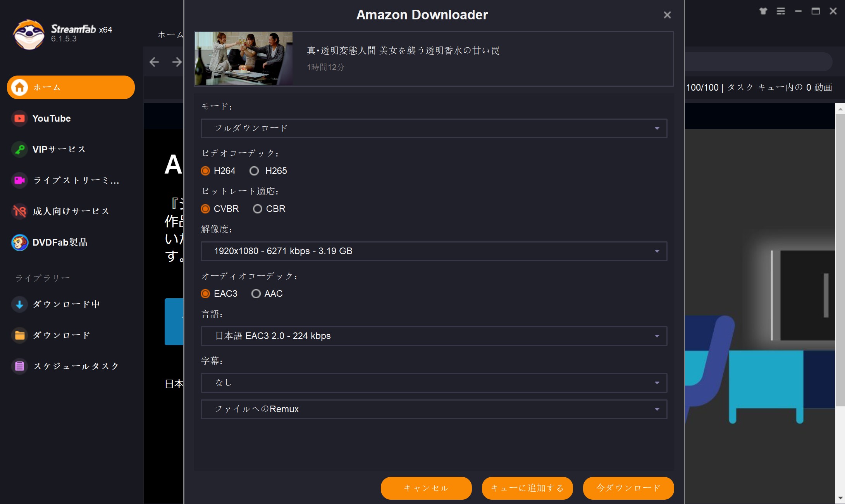Image resolution: width=845 pixels, height=504 pixels.
Task: Open the ライブストリーミング sidebar item
Action: [x=66, y=180]
